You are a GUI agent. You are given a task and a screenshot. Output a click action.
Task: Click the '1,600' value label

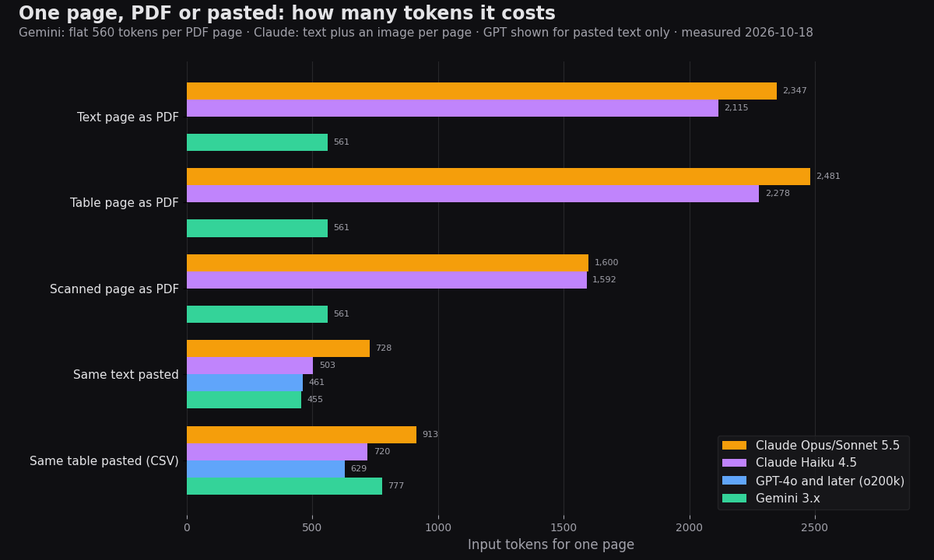coord(606,263)
